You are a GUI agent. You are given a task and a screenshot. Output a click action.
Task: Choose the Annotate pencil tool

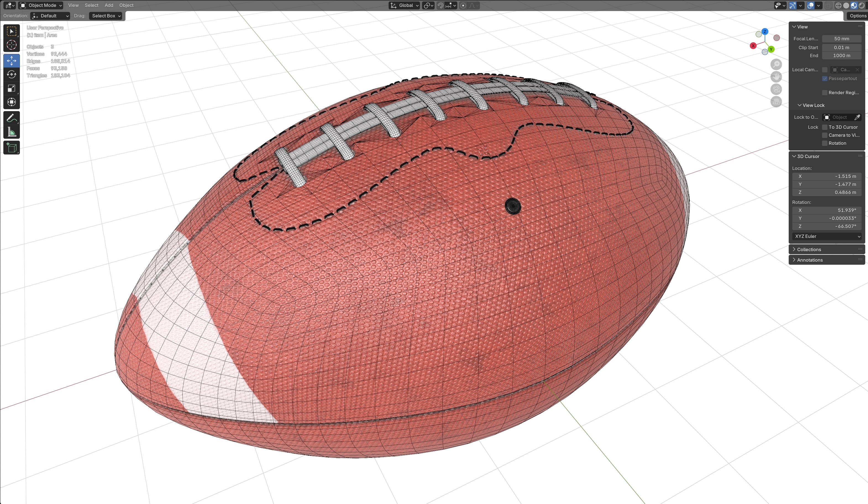point(11,118)
